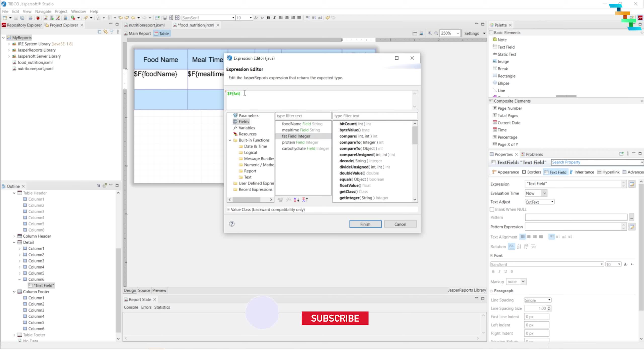644x362 pixels.
Task: Collapse the Built-in Functions tree node
Action: point(230,140)
